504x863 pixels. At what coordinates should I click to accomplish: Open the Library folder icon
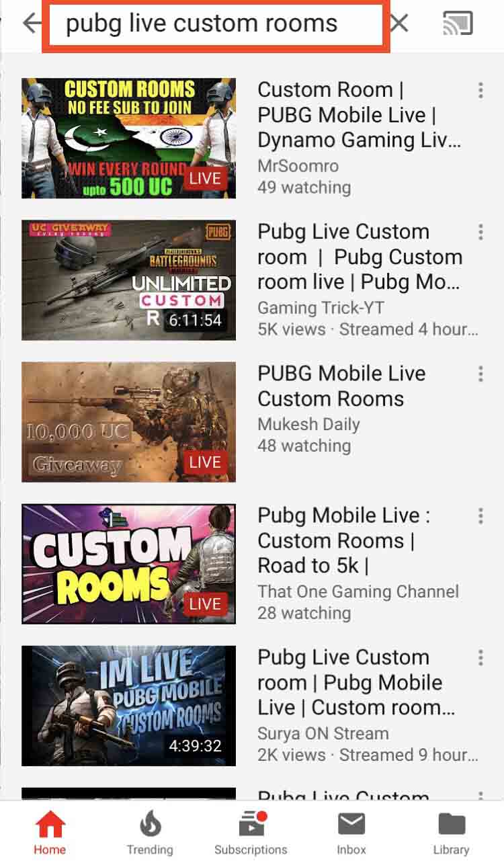452,824
